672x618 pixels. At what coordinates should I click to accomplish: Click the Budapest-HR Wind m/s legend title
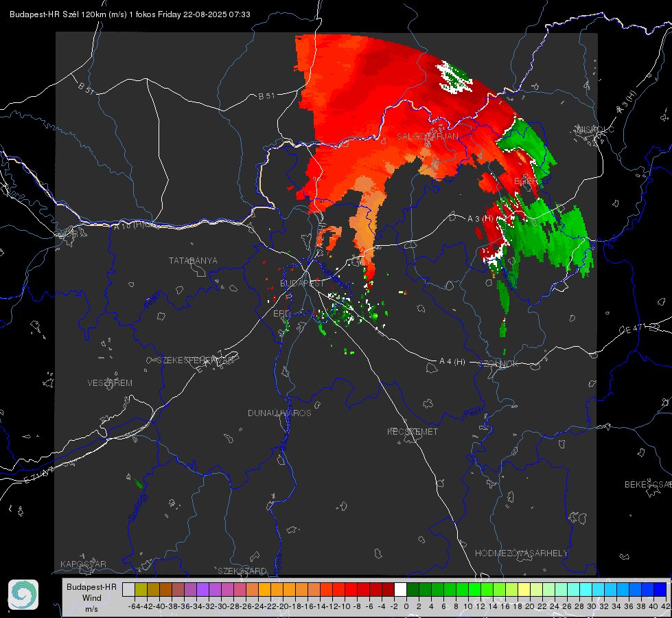(91, 597)
